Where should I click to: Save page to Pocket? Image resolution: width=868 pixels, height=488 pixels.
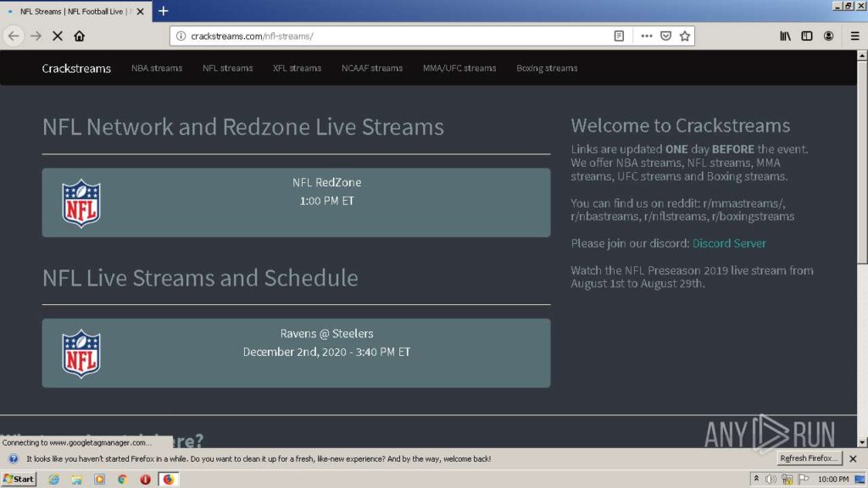[665, 36]
